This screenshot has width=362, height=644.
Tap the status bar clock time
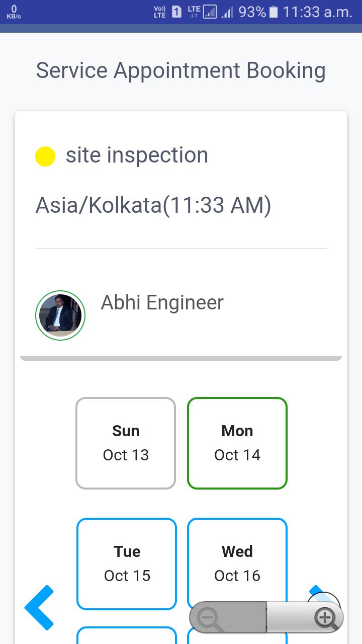tap(318, 12)
